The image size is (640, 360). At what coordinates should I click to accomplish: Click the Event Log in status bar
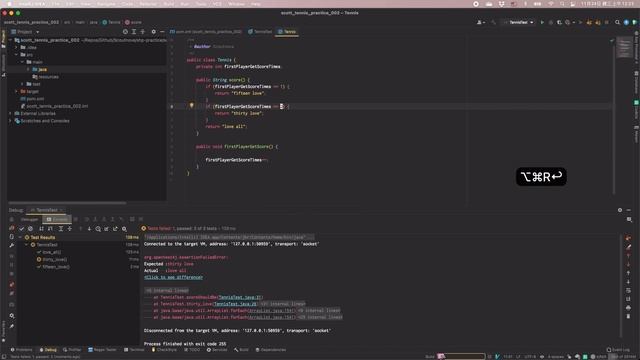click(618, 350)
